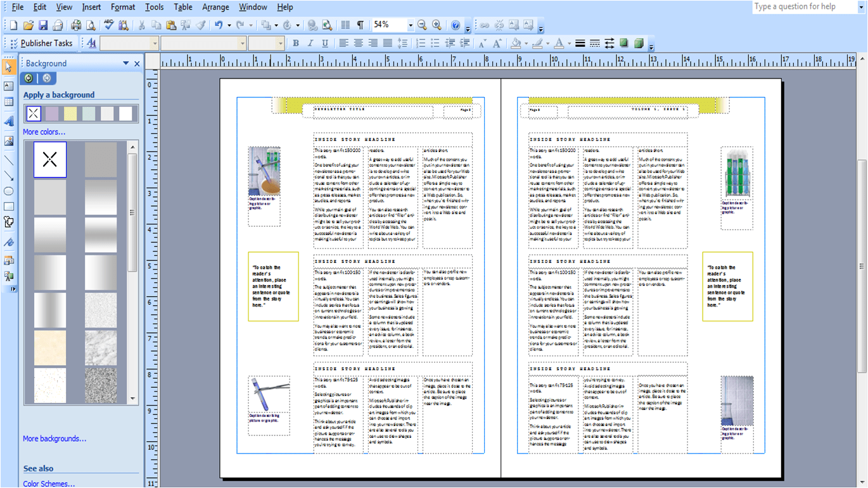The width and height of the screenshot is (868, 488).
Task: Close the Background task pane
Action: pos(137,63)
